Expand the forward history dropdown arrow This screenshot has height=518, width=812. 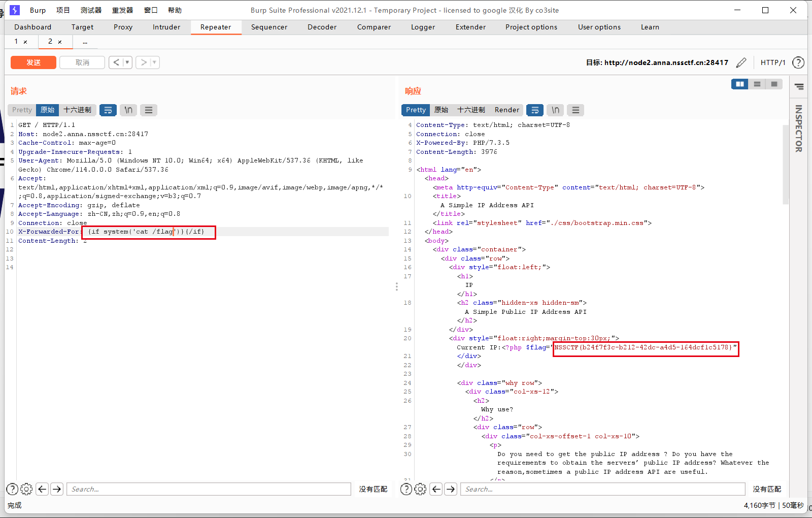(x=155, y=62)
